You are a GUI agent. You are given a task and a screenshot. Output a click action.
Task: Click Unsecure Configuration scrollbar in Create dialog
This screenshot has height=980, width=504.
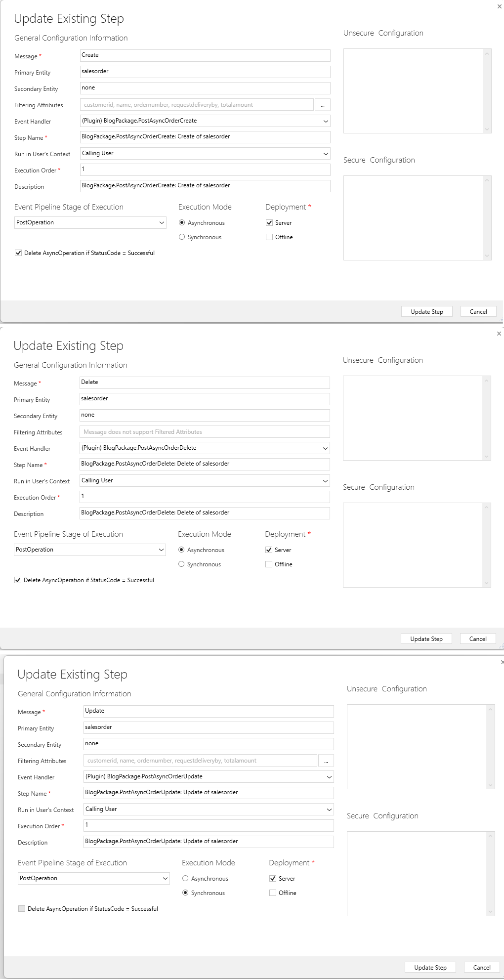[x=487, y=91]
